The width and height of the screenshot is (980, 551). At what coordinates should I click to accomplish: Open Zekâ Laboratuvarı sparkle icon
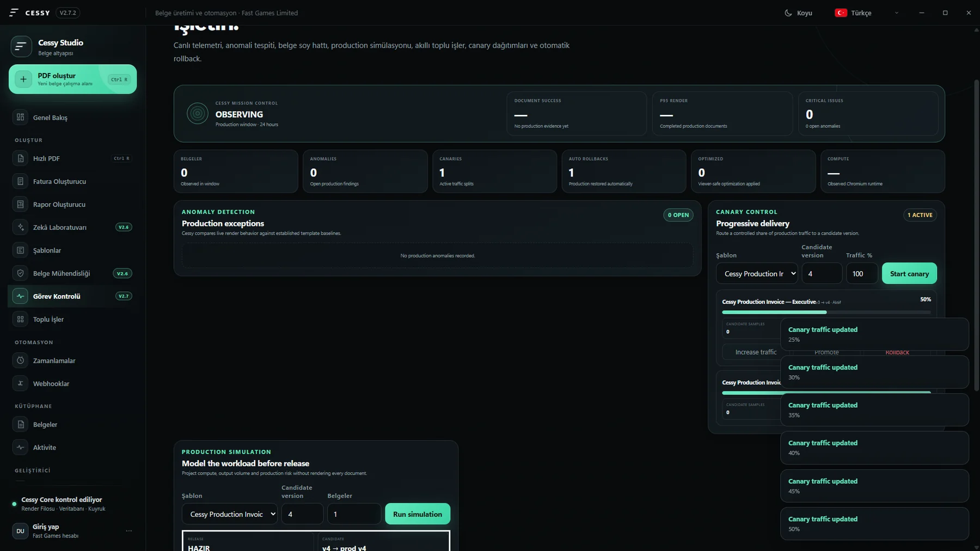[20, 227]
